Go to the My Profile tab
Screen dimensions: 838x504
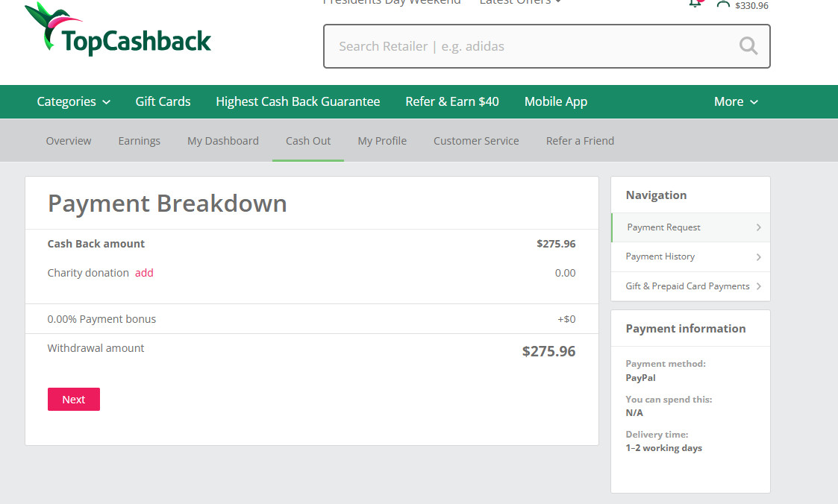click(x=382, y=141)
